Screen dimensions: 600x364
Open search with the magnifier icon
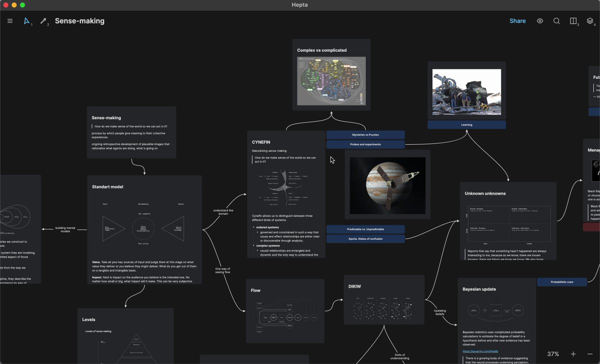point(556,21)
